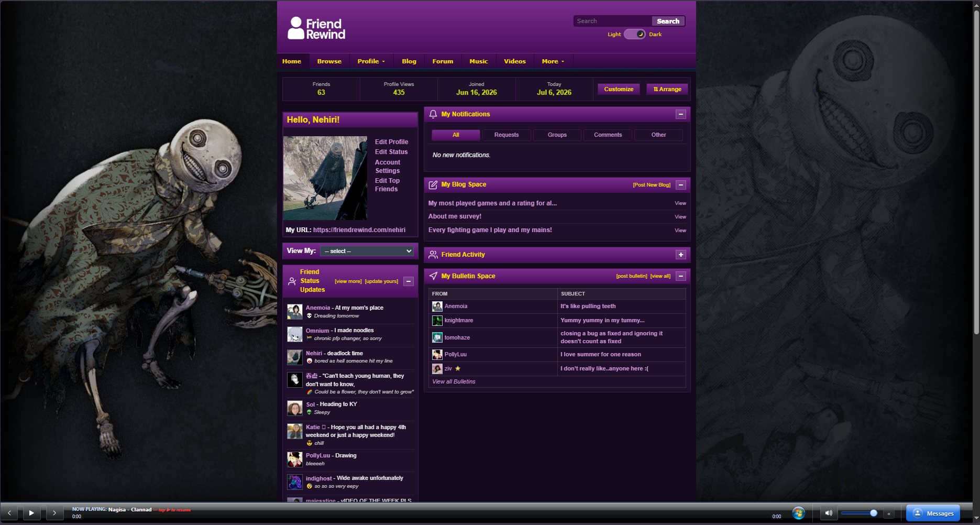Collapse the My Notifications panel
The height and width of the screenshot is (525, 980).
point(681,114)
